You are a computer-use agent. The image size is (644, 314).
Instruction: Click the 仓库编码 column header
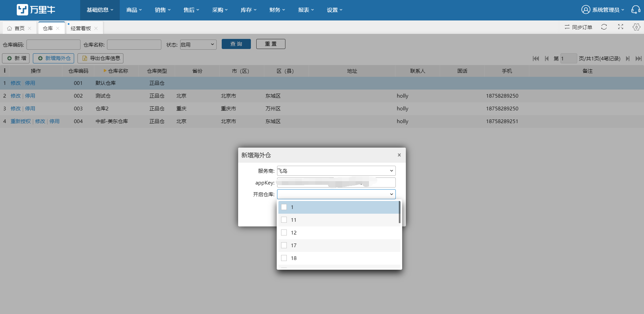[x=78, y=71]
